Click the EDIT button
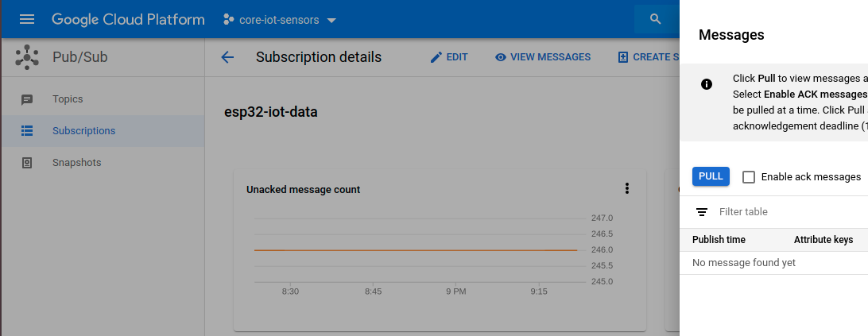The height and width of the screenshot is (336, 868). [x=449, y=57]
